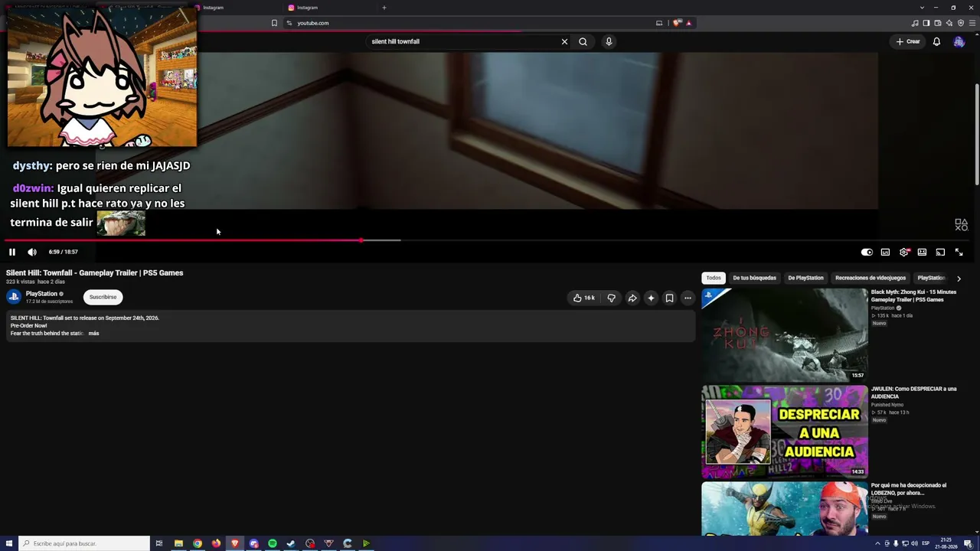
Task: Turn on subtitles in the video player
Action: coord(885,252)
